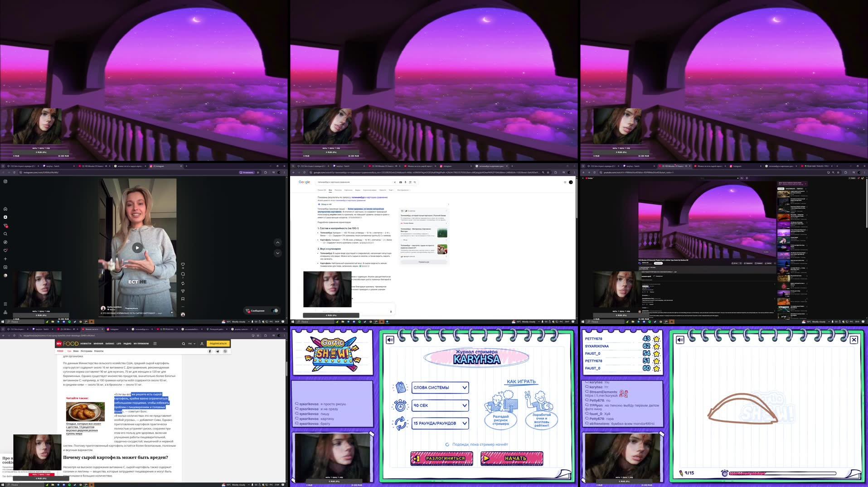868x487 pixels.
Task: Open Windows Start button in Instagram panel taskbar
Action: click(x=3, y=322)
